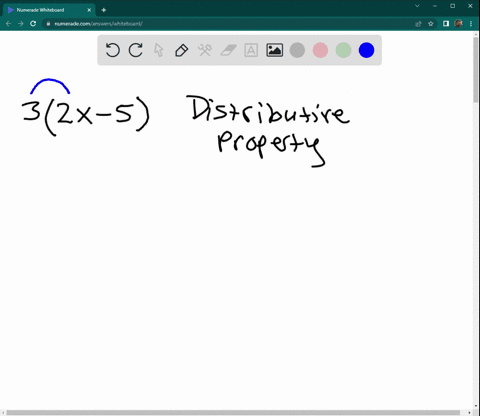Insert an image with picture icon
This screenshot has height=416, width=480.
[x=274, y=50]
